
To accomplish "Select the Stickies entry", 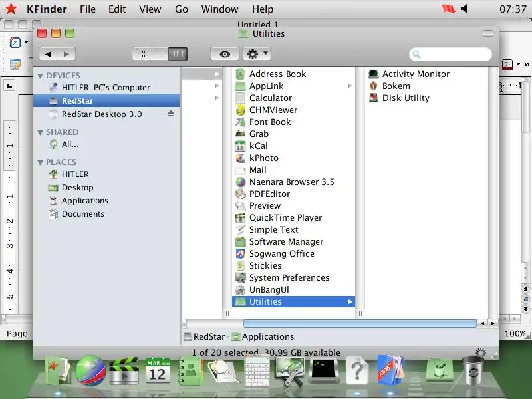I will pos(293,265).
